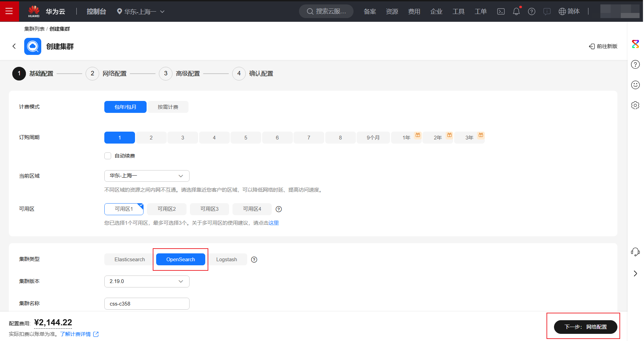
Task: Contact support via headset icon
Action: [635, 252]
